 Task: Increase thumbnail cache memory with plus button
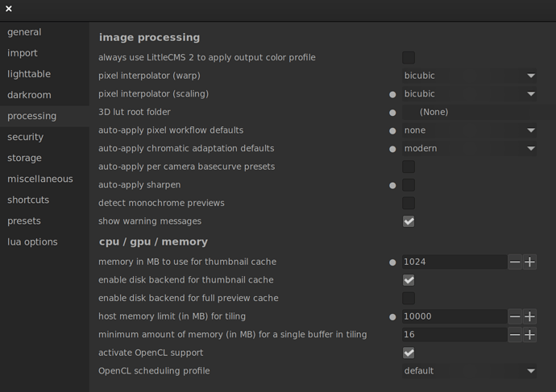529,262
